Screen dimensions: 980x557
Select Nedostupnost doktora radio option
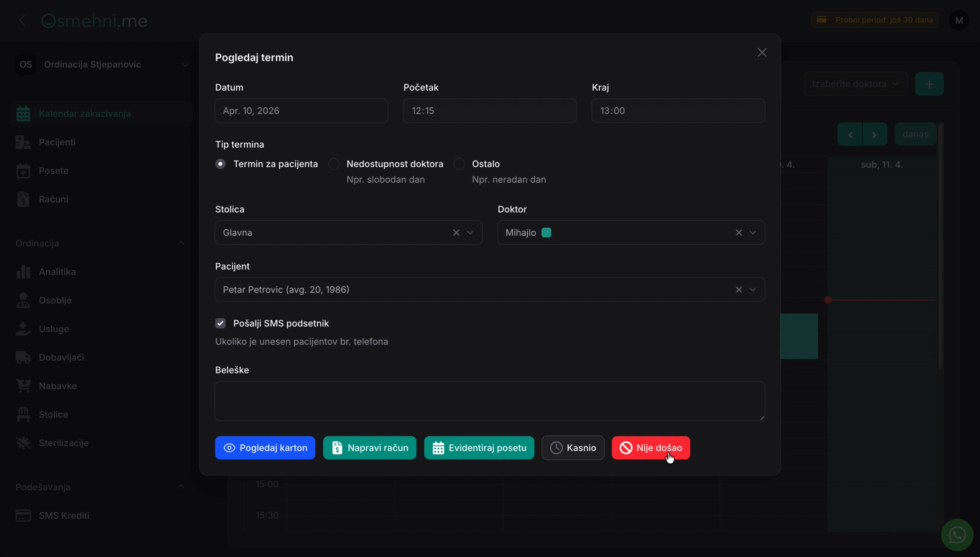pos(334,164)
